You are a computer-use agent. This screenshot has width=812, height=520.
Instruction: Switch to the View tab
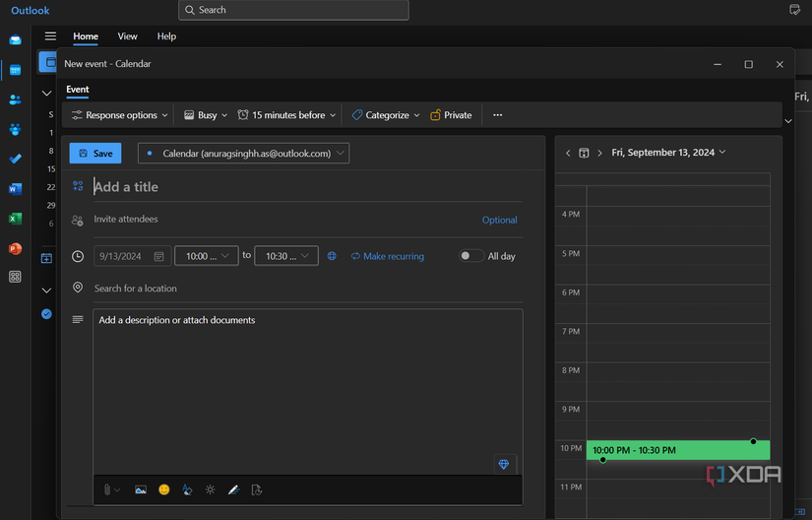point(127,36)
